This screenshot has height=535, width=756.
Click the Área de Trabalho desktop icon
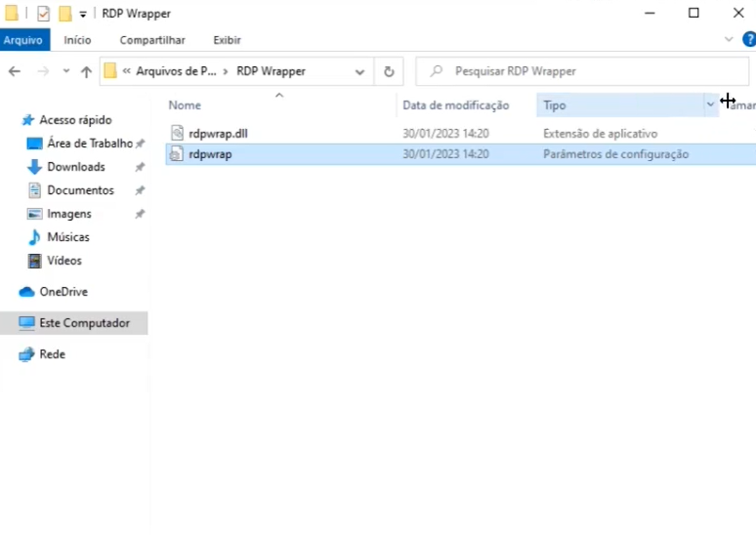[x=34, y=144]
